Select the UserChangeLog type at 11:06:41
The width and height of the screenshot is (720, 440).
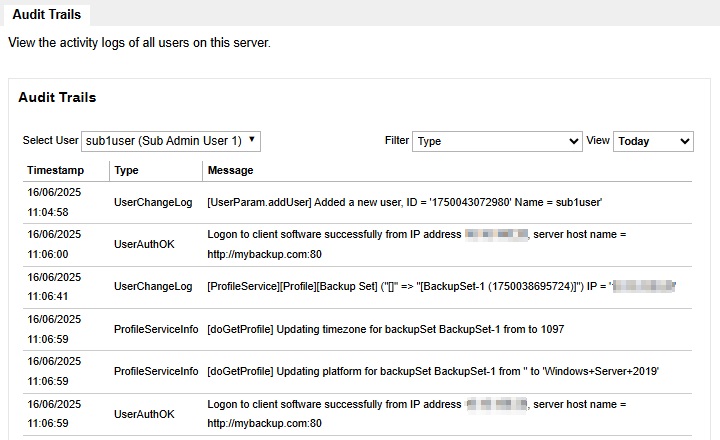[153, 286]
